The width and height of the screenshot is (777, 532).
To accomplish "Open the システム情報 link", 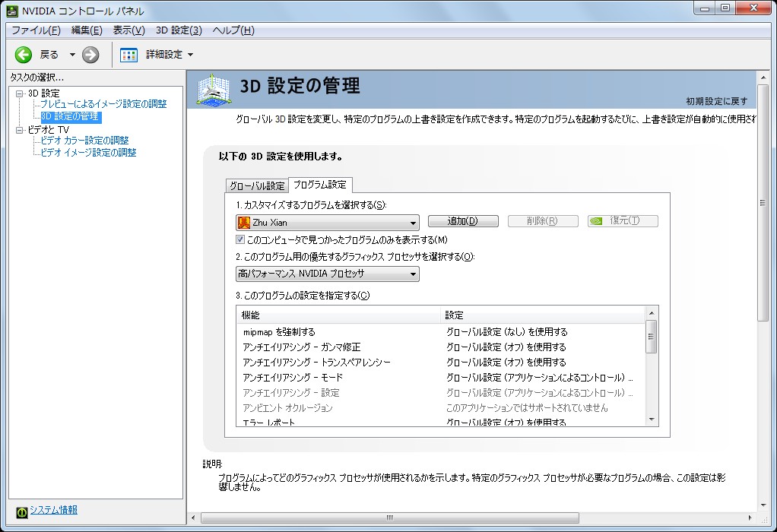I will tap(53, 510).
